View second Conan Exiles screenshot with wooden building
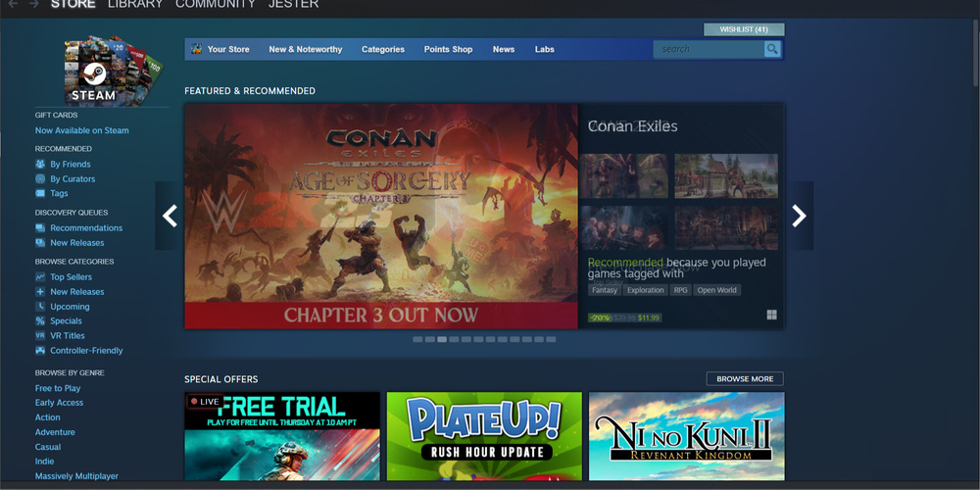The height and width of the screenshot is (490, 980). pyautogui.click(x=726, y=176)
